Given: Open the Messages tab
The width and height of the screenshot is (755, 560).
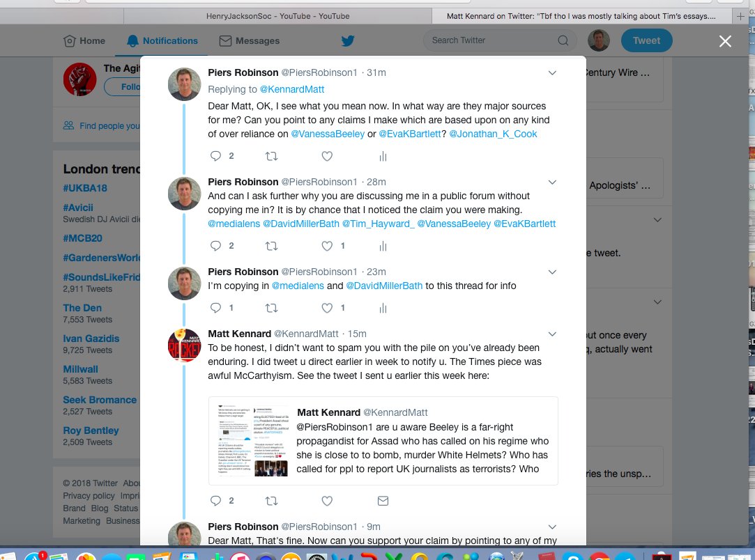Looking at the screenshot, I should tap(250, 41).
